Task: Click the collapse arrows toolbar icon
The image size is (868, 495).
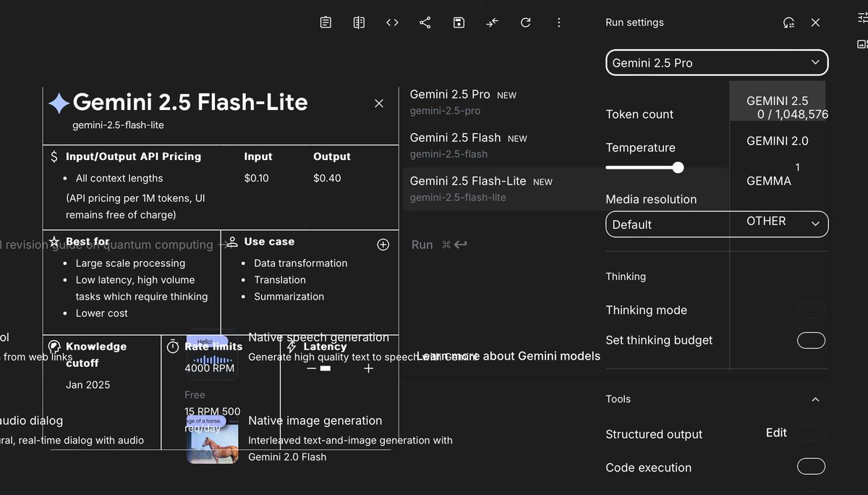Action: (493, 22)
